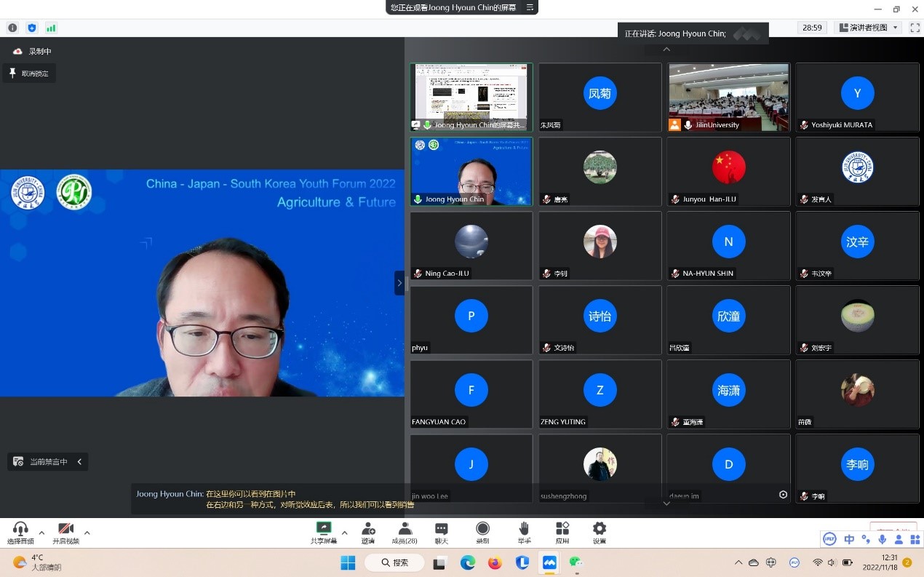Open the Invite (邀请) icon
Image resolution: width=924 pixels, height=577 pixels.
click(368, 529)
